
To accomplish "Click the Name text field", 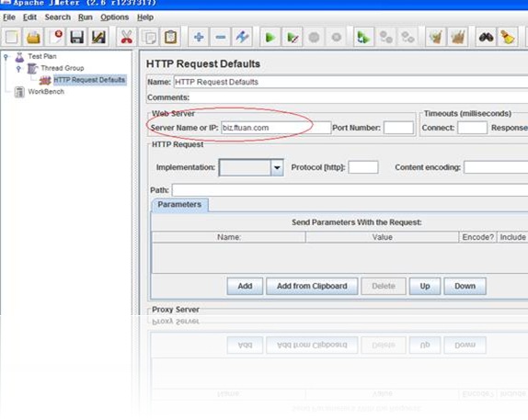I will click(x=350, y=82).
